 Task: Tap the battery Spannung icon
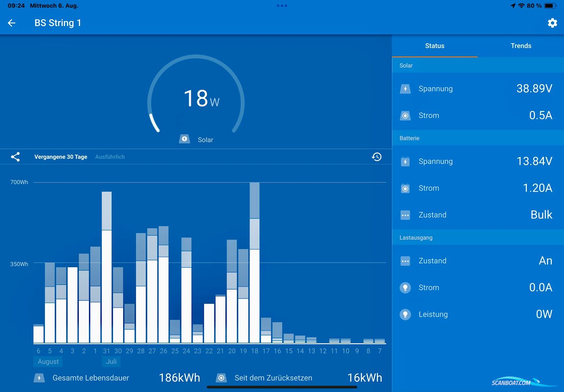point(405,161)
